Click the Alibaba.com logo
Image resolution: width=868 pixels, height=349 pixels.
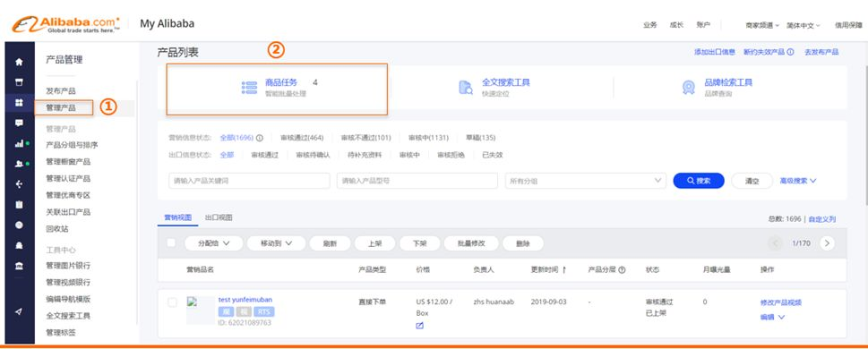65,24
